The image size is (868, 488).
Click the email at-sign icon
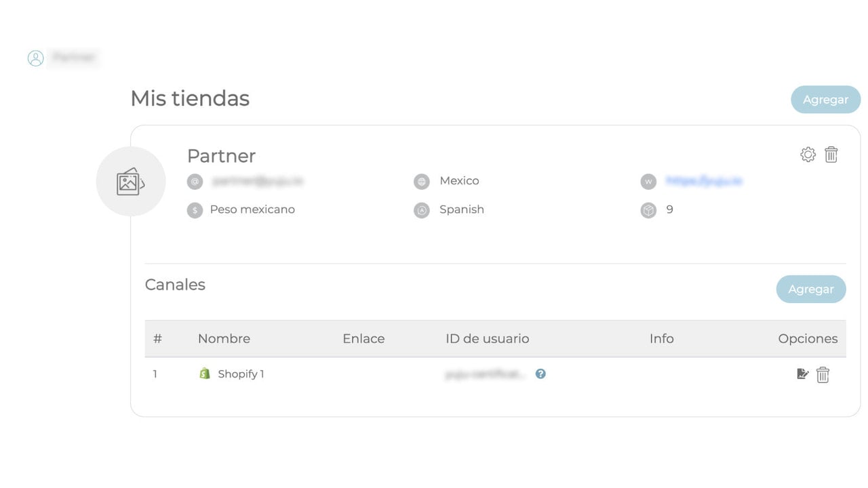tap(195, 182)
